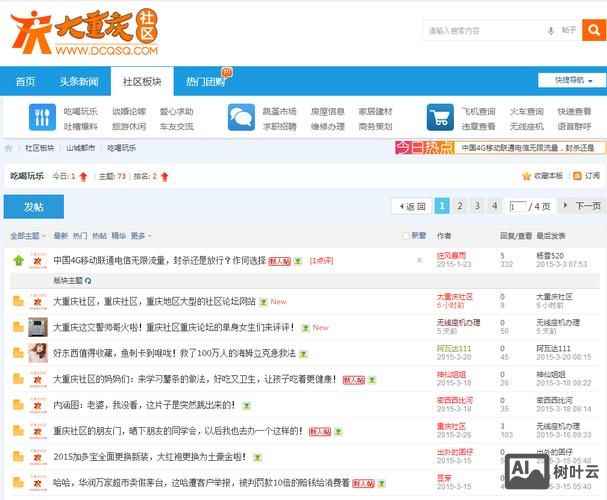Click the search text input field
Viewport: 607px width, 500px height.
pyautogui.click(x=484, y=31)
